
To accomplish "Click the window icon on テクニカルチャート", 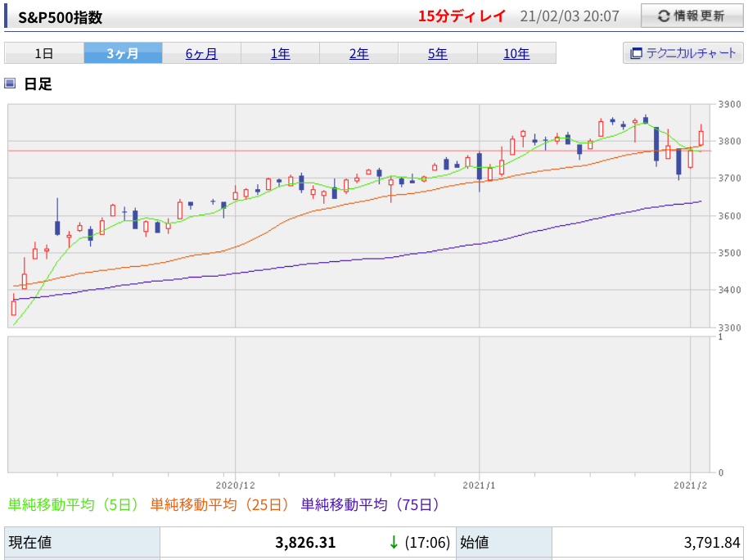I will click(636, 53).
